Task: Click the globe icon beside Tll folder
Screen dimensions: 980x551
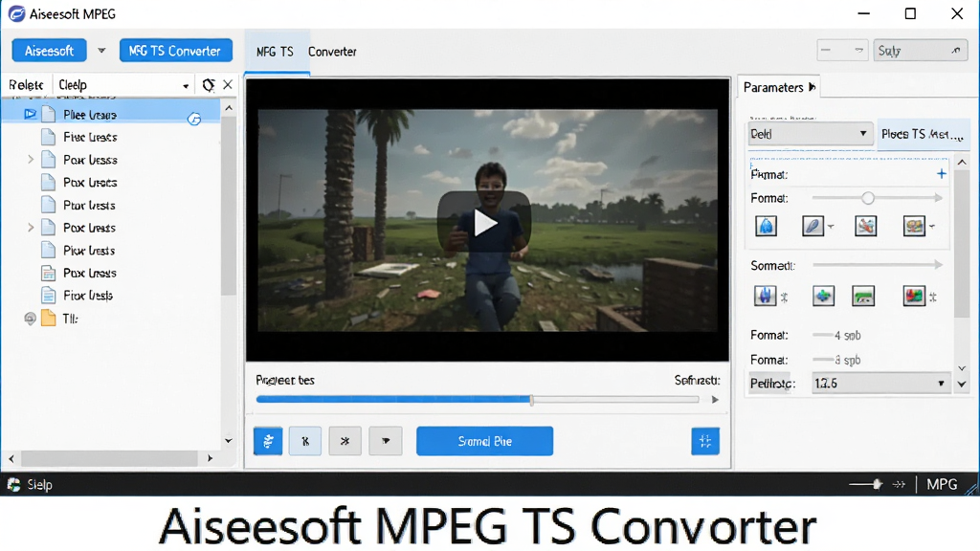Action: pos(30,319)
